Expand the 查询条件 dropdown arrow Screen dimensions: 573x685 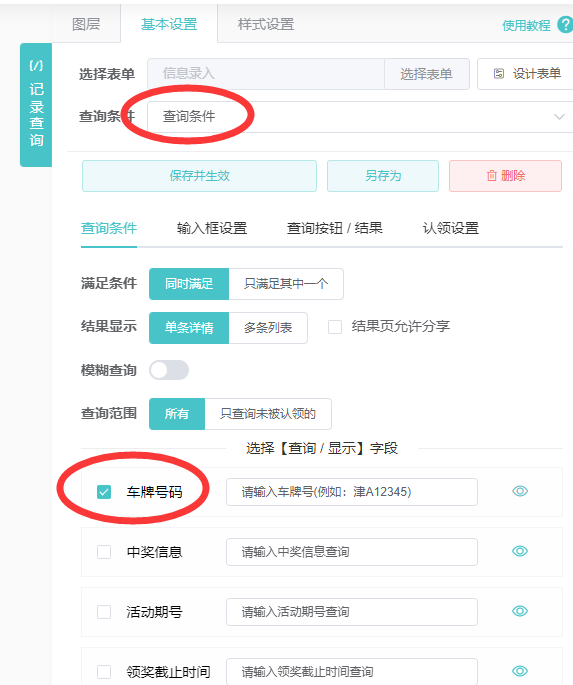click(559, 117)
